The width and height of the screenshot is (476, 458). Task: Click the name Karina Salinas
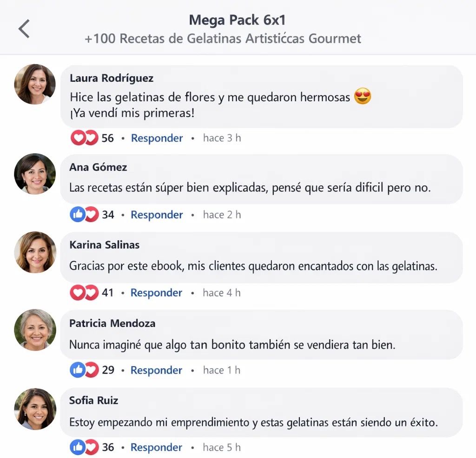[105, 245]
